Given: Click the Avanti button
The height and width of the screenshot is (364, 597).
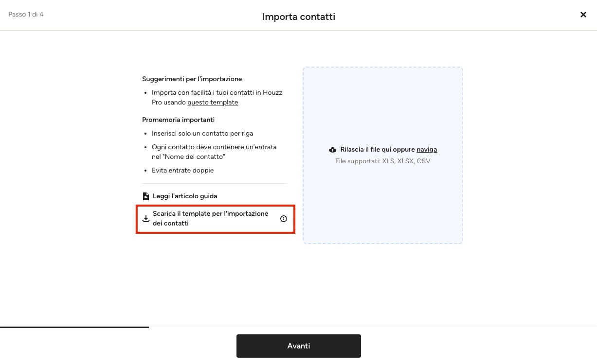Looking at the screenshot, I should click(x=299, y=346).
